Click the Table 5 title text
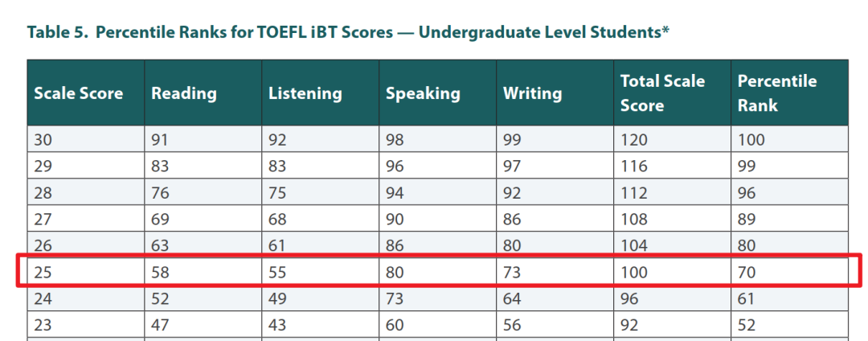Screen dimensions: 868x341 click(348, 32)
